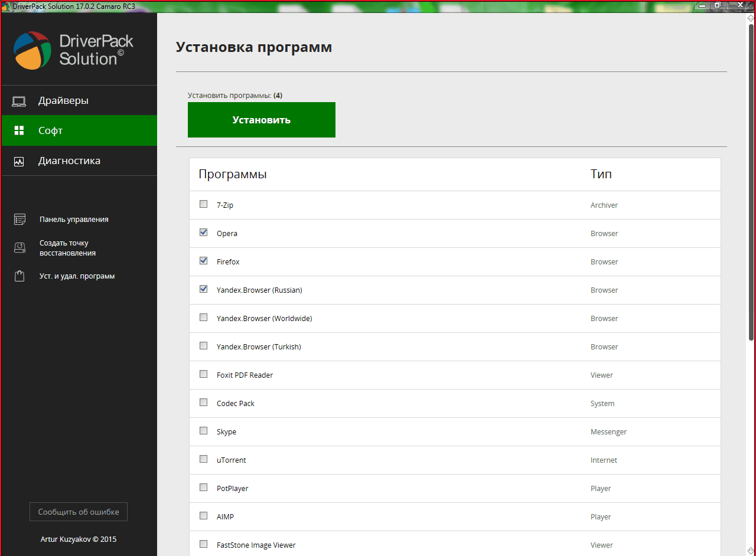756x556 pixels.
Task: Click the scrollbar down arrow
Action: (751, 551)
